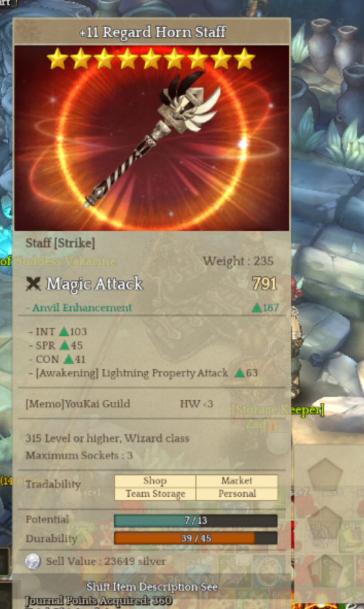The width and height of the screenshot is (364, 609).
Task: Click the Storage Keeper NPC name label
Action: 278,410
